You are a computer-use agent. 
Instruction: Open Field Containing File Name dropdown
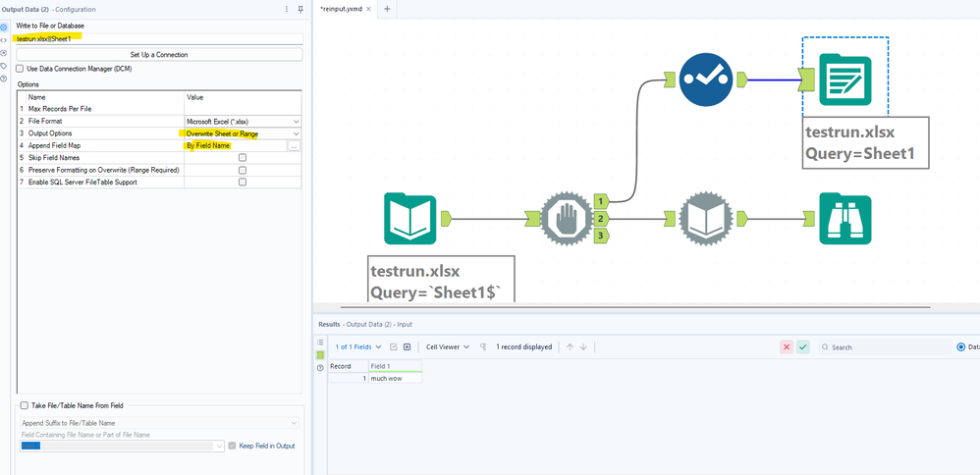(x=122, y=446)
